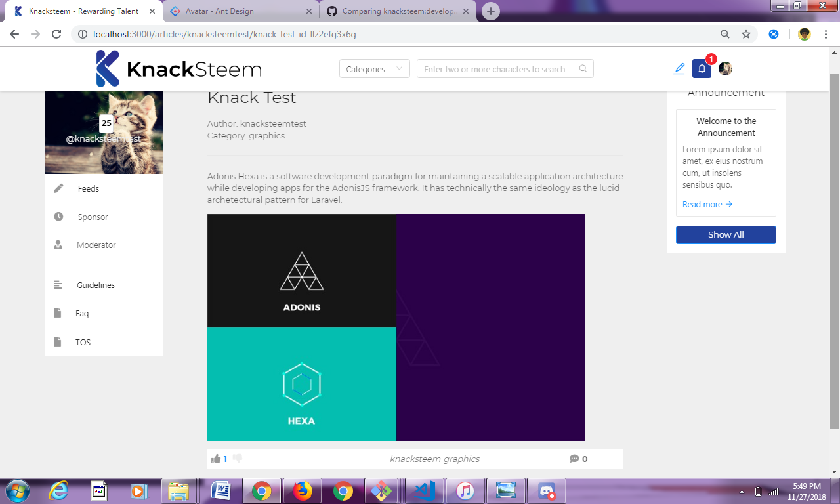Viewport: 840px width, 504px height.
Task: Open iTunes from the taskbar
Action: (465, 491)
